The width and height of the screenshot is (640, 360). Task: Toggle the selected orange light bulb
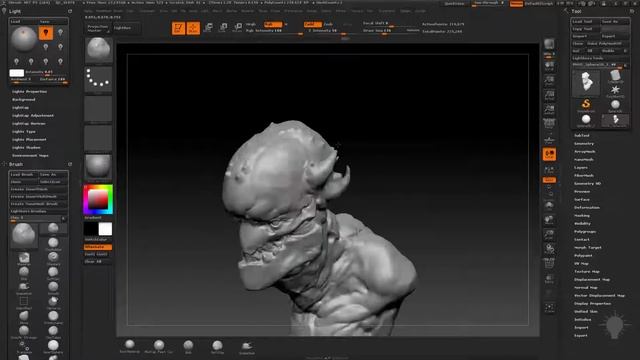pyautogui.click(x=46, y=33)
